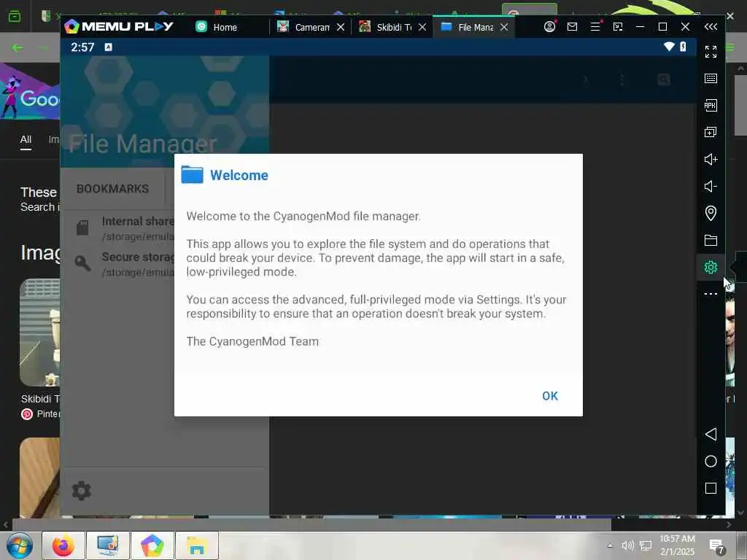Tap the Android home circle button
747x560 pixels.
pos(711,461)
